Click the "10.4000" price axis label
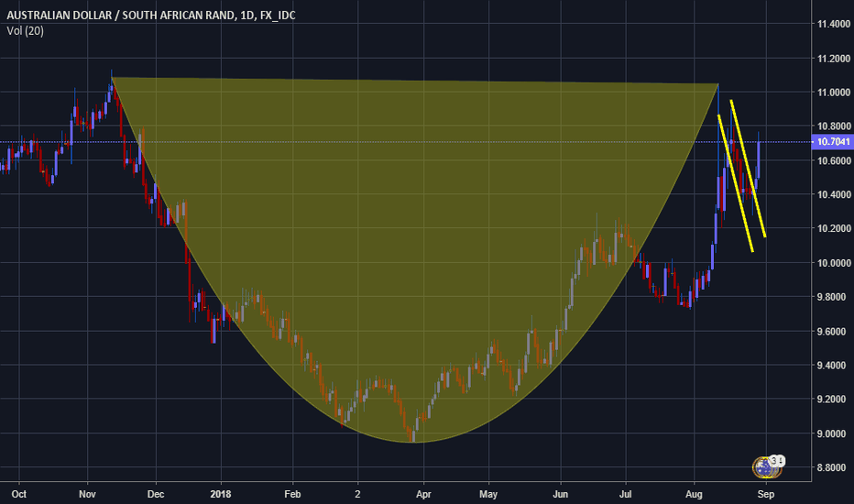854x504 pixels. click(833, 194)
